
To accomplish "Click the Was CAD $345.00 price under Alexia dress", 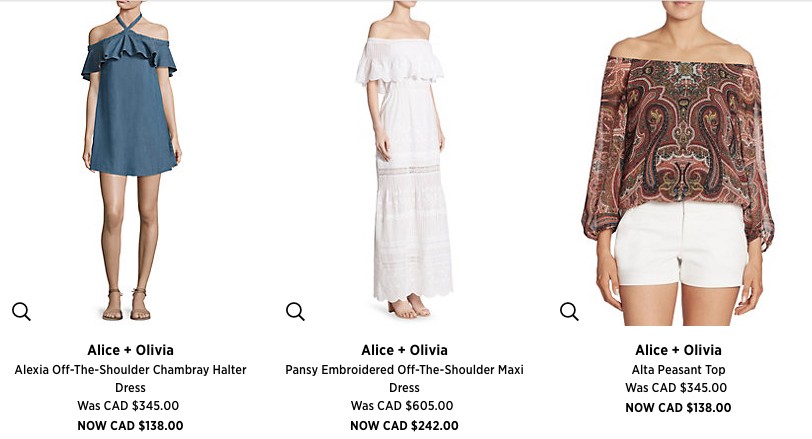I will [x=128, y=405].
